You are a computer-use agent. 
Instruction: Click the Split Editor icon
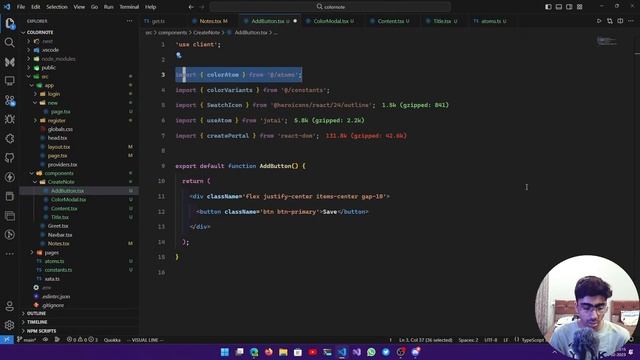[x=620, y=21]
